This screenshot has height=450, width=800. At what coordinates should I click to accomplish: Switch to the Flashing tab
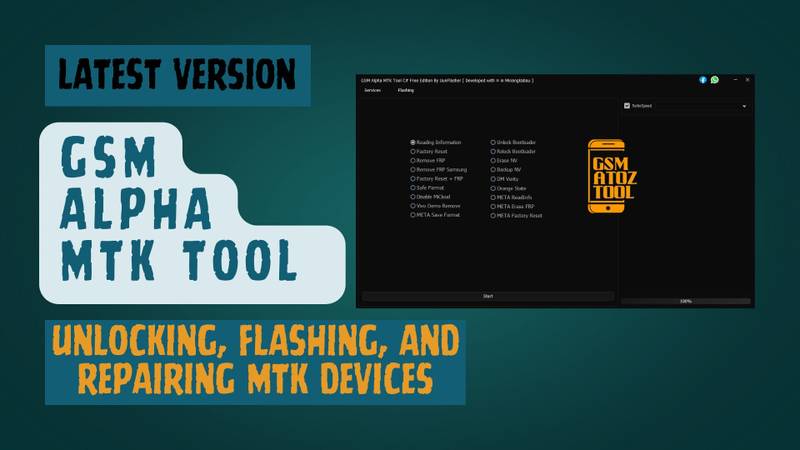click(405, 90)
